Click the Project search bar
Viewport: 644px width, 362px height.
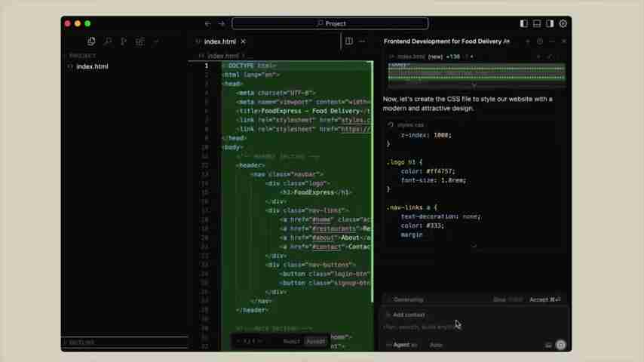(330, 23)
